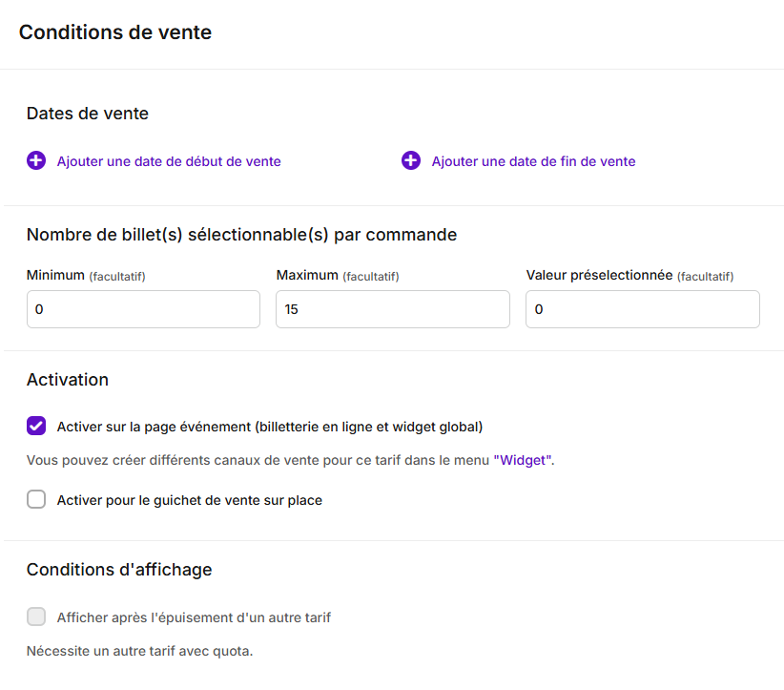Click the 'Valeur préselectionnée (facultatif)' label
The width and height of the screenshot is (784, 690).
tap(630, 275)
